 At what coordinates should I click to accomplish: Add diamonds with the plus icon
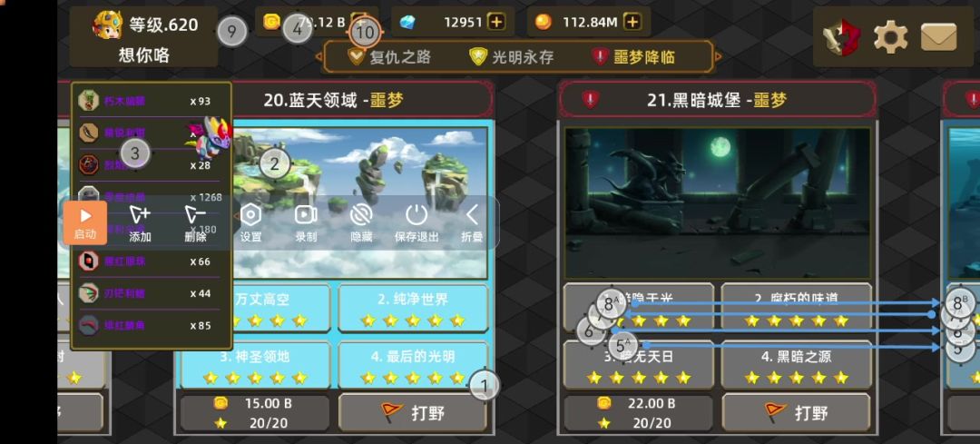[496, 22]
